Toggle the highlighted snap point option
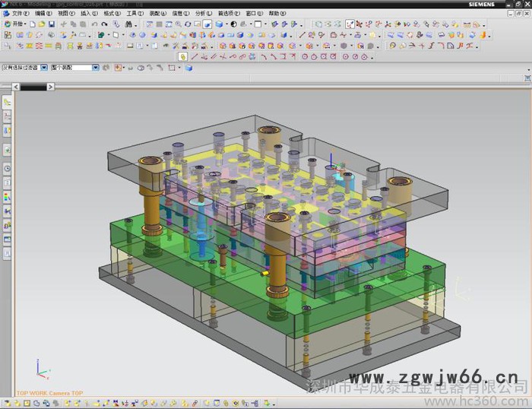The width and height of the screenshot is (532, 409). pyautogui.click(x=350, y=24)
